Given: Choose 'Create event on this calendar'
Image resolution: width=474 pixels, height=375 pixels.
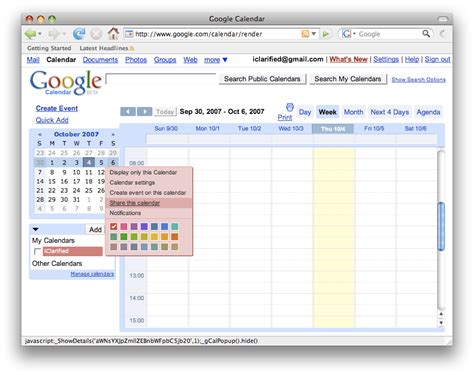Looking at the screenshot, I should click(x=148, y=193).
